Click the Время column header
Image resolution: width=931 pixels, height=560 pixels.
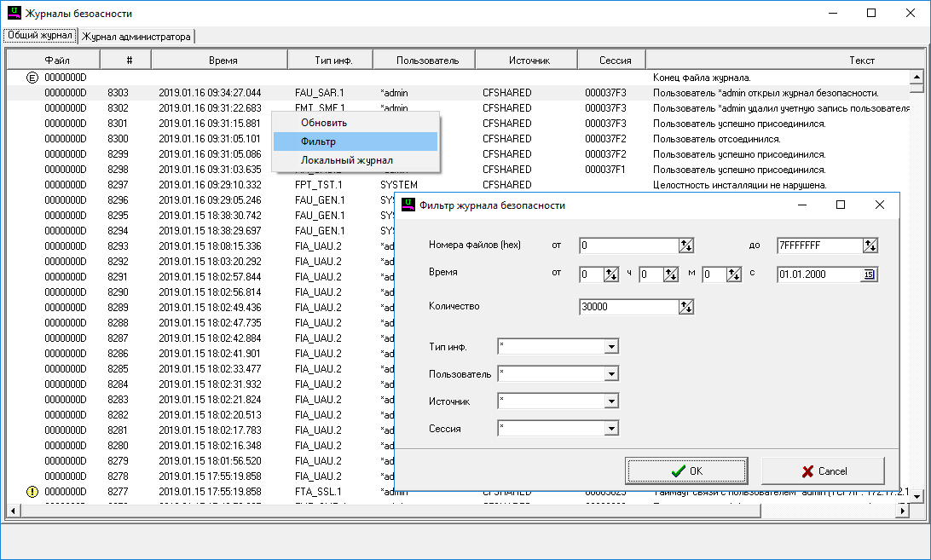[223, 61]
